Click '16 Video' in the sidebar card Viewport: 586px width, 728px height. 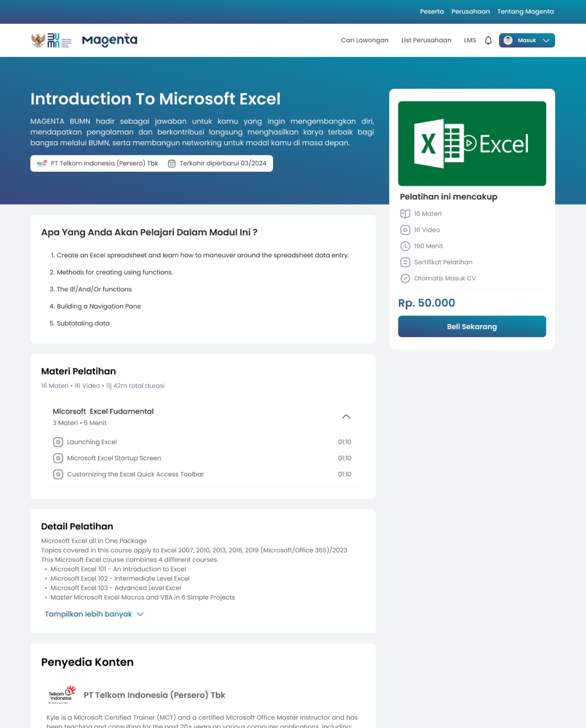(427, 230)
